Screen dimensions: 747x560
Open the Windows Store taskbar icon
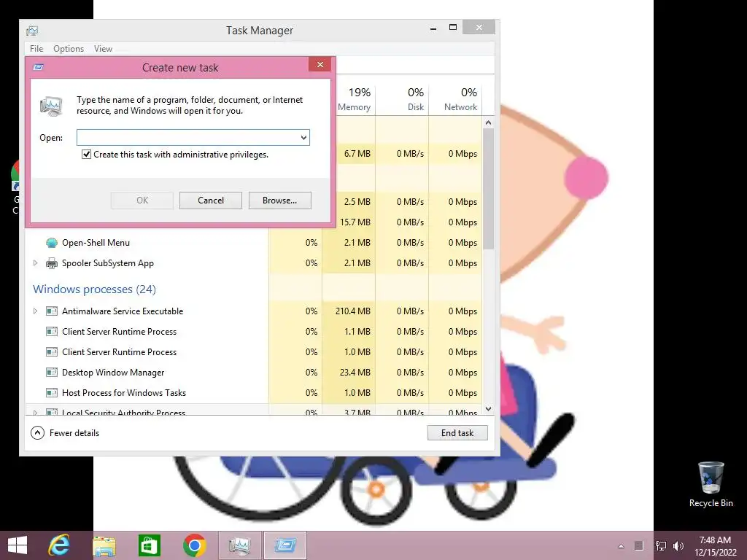pyautogui.click(x=149, y=545)
